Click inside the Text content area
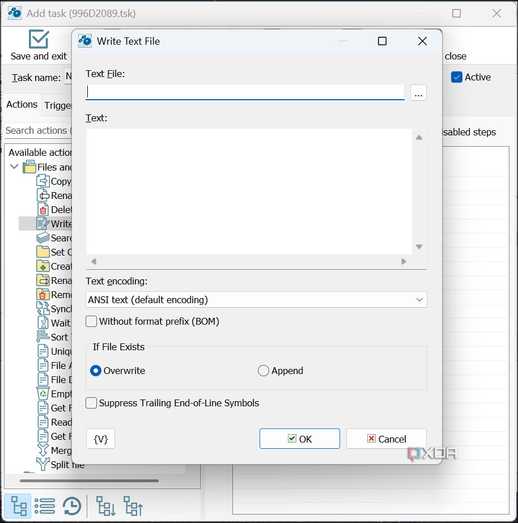This screenshot has height=523, width=518. pyautogui.click(x=249, y=191)
